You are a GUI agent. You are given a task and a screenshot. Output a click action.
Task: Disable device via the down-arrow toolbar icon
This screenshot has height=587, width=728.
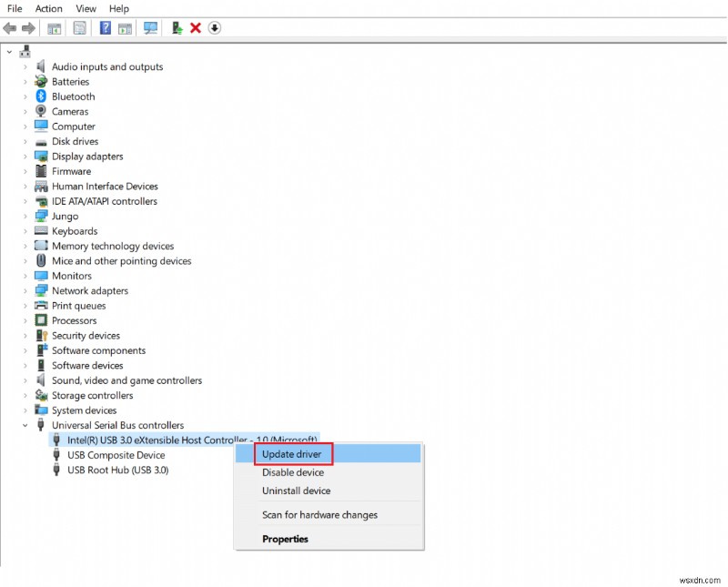(215, 28)
